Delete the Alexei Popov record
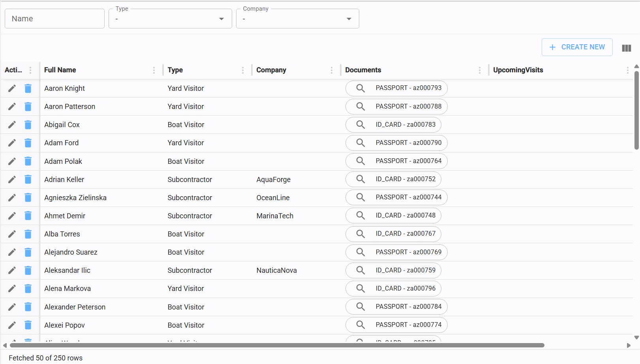The width and height of the screenshot is (640, 364). tap(28, 325)
